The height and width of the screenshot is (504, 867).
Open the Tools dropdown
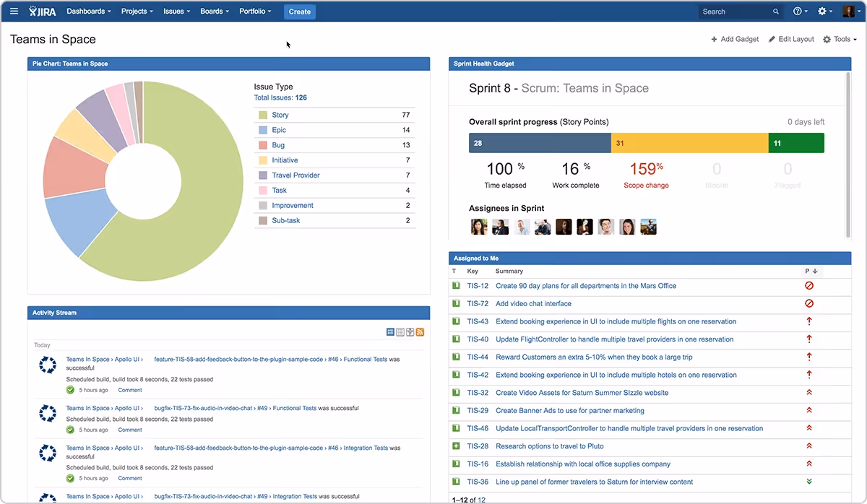tap(840, 39)
